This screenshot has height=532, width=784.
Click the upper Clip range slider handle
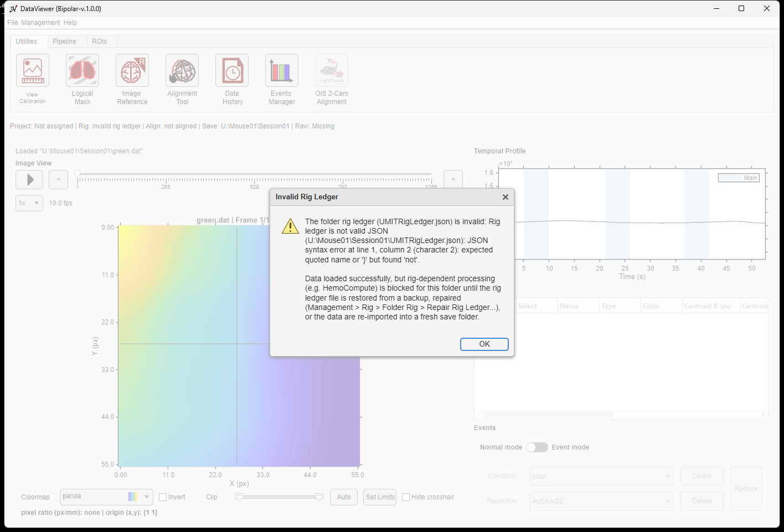[x=319, y=497]
